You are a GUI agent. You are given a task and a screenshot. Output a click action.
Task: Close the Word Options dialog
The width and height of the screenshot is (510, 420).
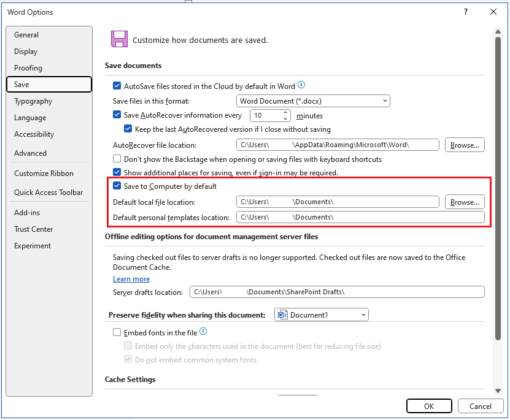point(493,12)
